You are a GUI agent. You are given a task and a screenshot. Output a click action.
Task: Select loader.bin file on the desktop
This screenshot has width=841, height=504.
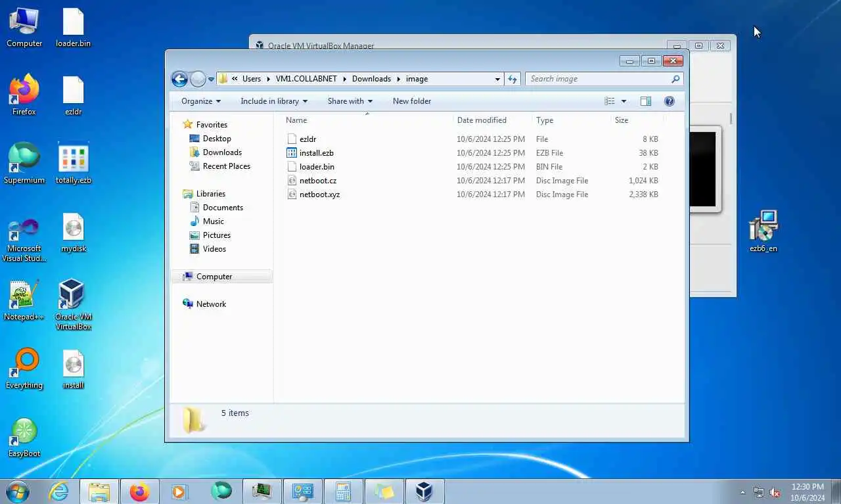coord(73,28)
